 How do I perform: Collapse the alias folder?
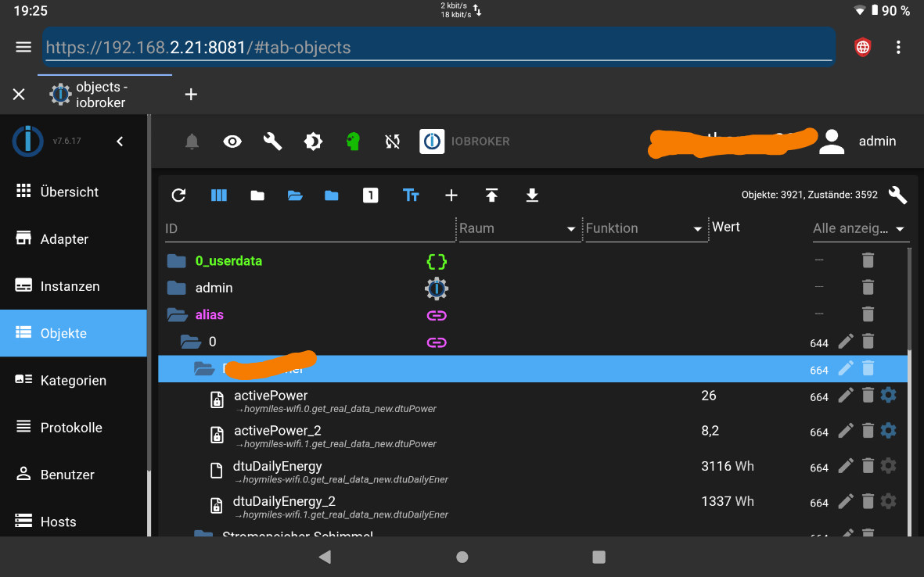pyautogui.click(x=177, y=315)
